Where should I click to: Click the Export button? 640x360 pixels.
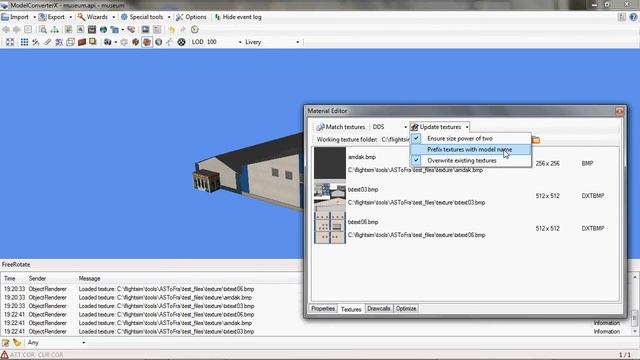[52, 17]
